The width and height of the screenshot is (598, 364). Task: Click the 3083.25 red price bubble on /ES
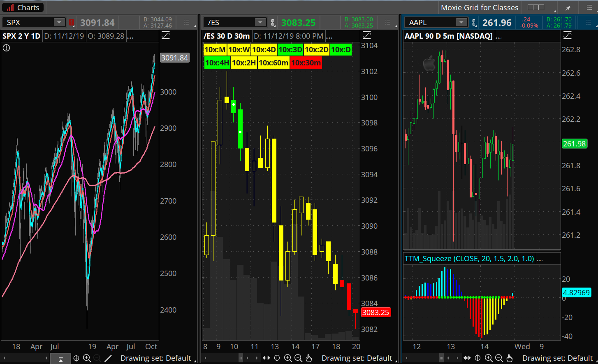pyautogui.click(x=375, y=313)
